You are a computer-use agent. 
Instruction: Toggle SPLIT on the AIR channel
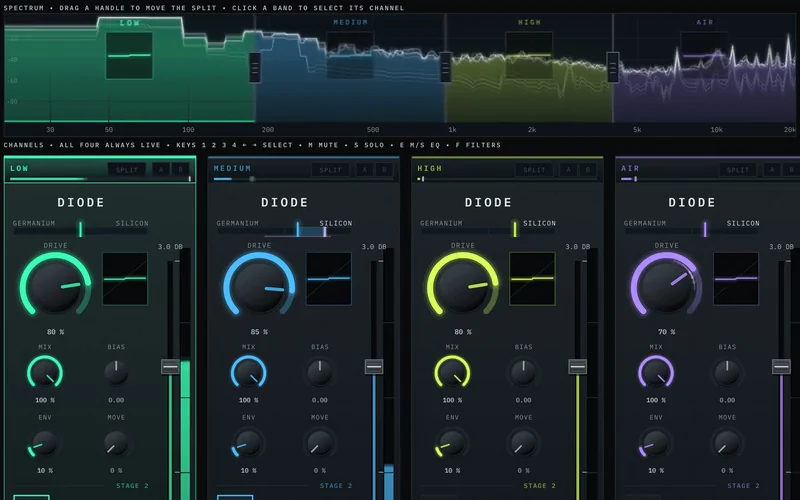click(737, 170)
